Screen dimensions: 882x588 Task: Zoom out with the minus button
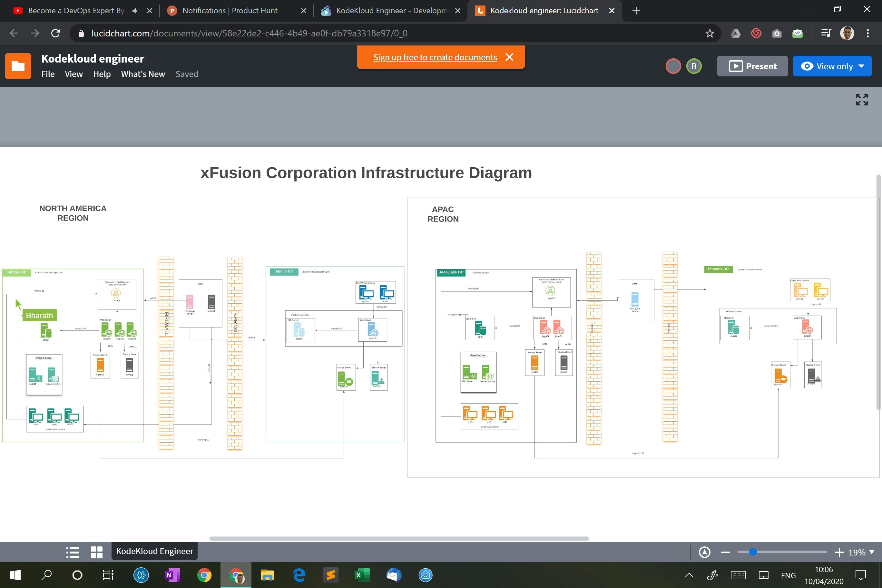[x=725, y=552]
